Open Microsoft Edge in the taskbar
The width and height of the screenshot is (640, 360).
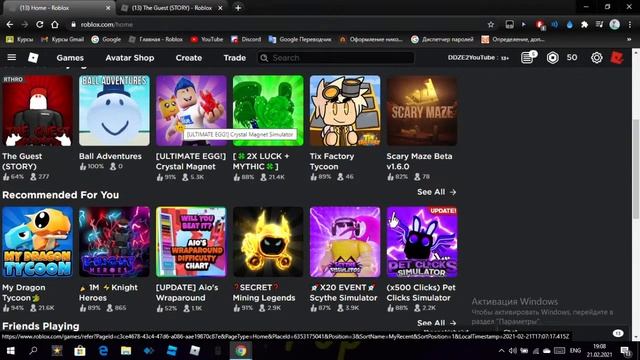103,351
